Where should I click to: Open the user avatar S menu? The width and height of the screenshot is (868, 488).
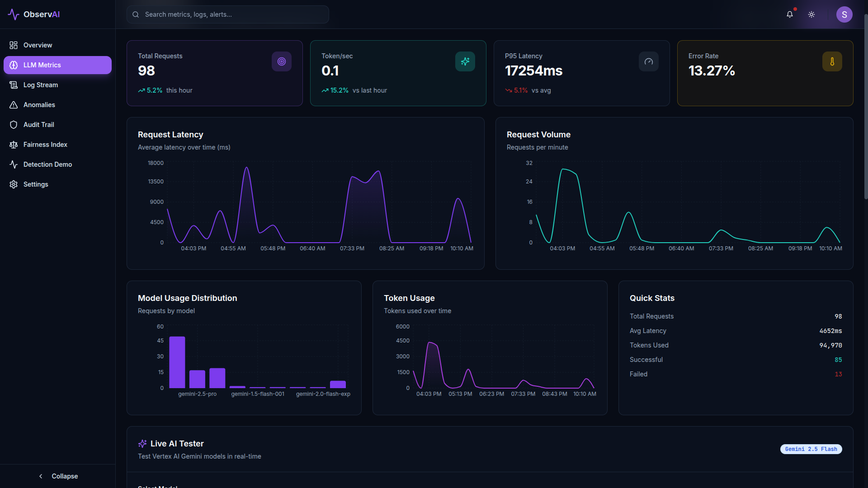pos(844,14)
